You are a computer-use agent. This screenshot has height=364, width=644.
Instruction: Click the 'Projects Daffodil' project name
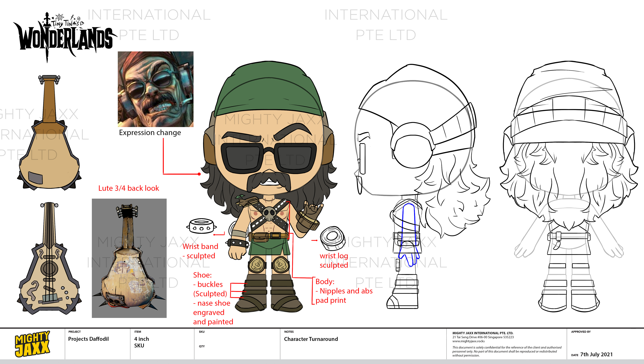[x=88, y=339]
